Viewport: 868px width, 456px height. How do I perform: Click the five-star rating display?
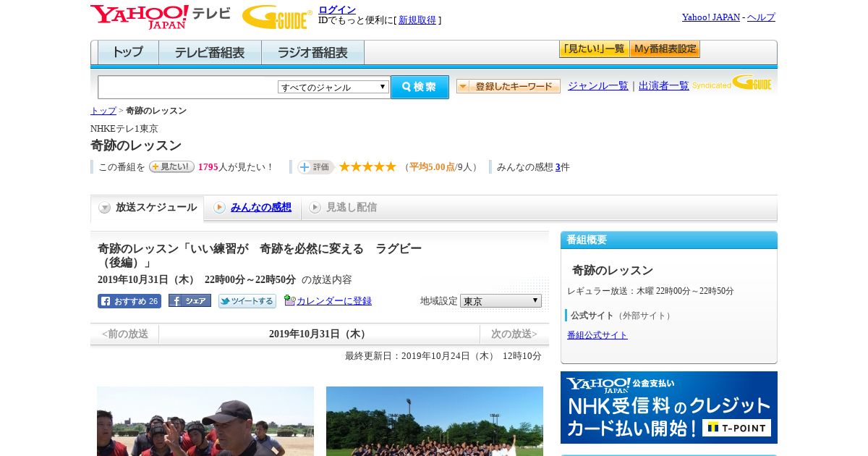click(367, 166)
